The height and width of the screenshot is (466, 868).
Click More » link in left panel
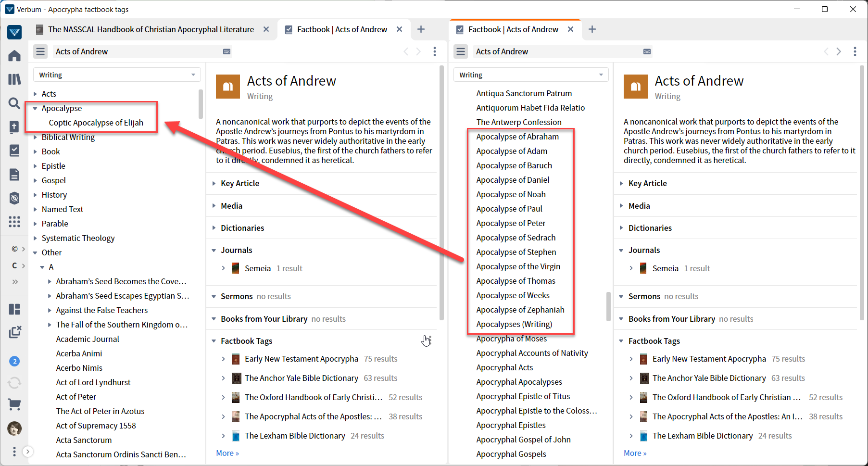[227, 453]
